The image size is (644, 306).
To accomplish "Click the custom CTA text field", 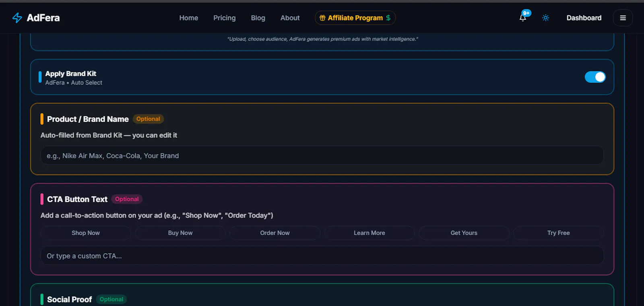I will click(x=322, y=256).
